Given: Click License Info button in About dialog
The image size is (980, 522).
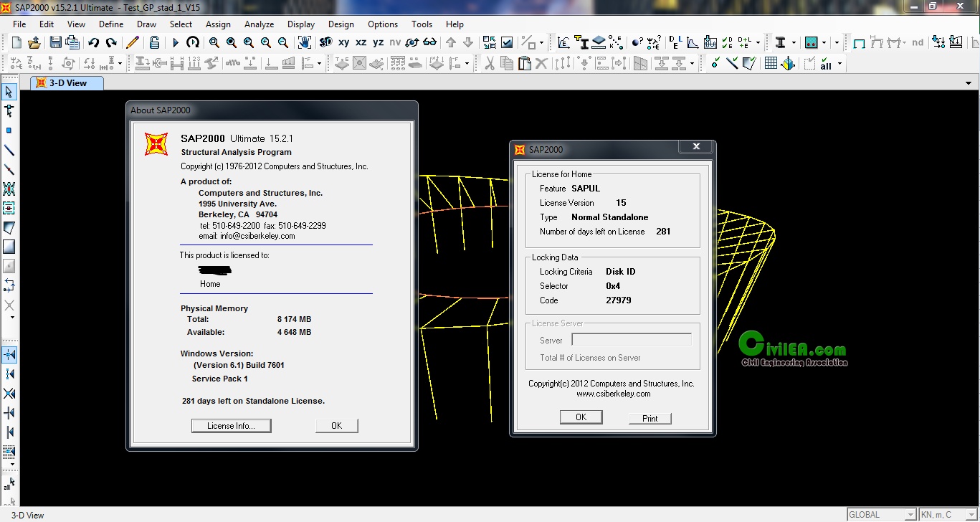Looking at the screenshot, I should [232, 426].
